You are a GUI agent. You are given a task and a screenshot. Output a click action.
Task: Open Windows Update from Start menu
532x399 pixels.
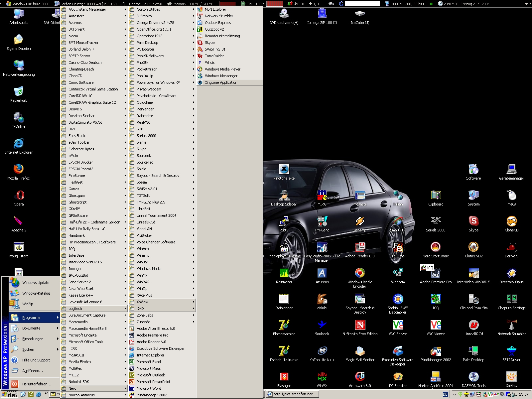coord(34,283)
